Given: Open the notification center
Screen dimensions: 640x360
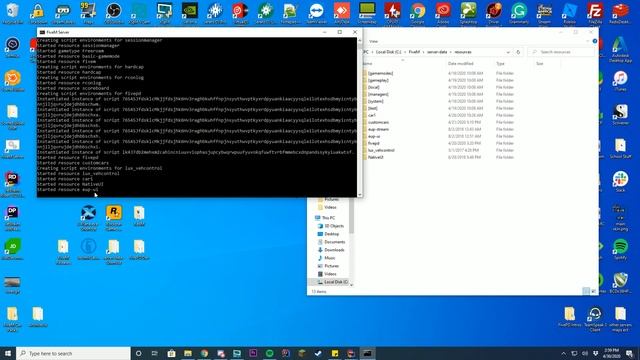Looking at the screenshot, I should click(x=630, y=353).
